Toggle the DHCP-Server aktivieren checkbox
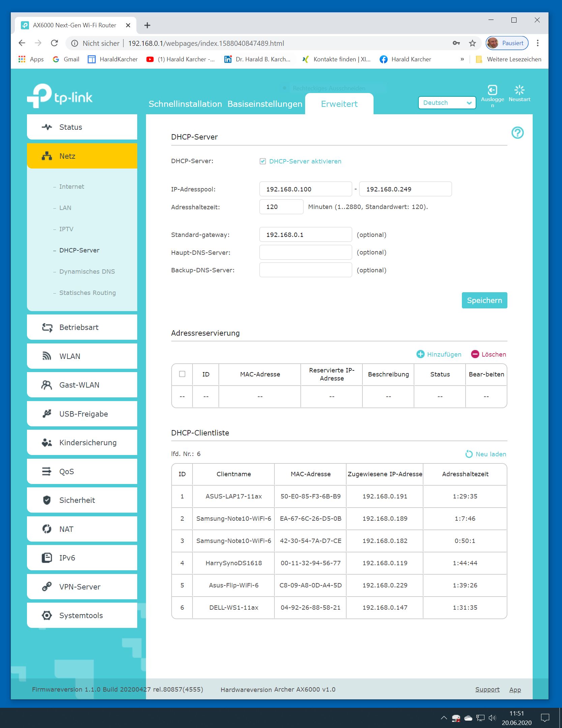 coord(263,161)
